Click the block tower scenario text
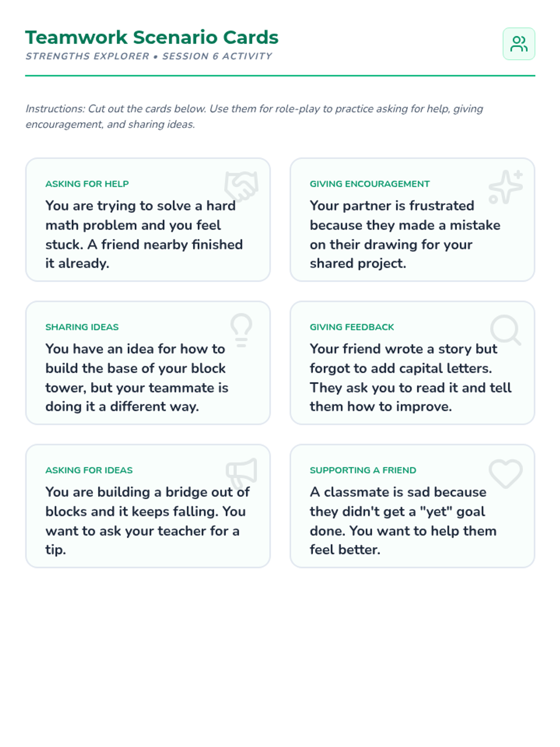 point(137,378)
